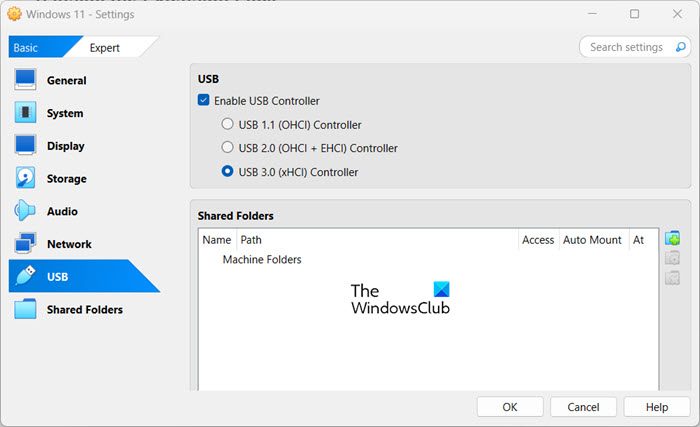Viewport: 700px width, 427px height.
Task: Close the Settings window
Action: 677,14
